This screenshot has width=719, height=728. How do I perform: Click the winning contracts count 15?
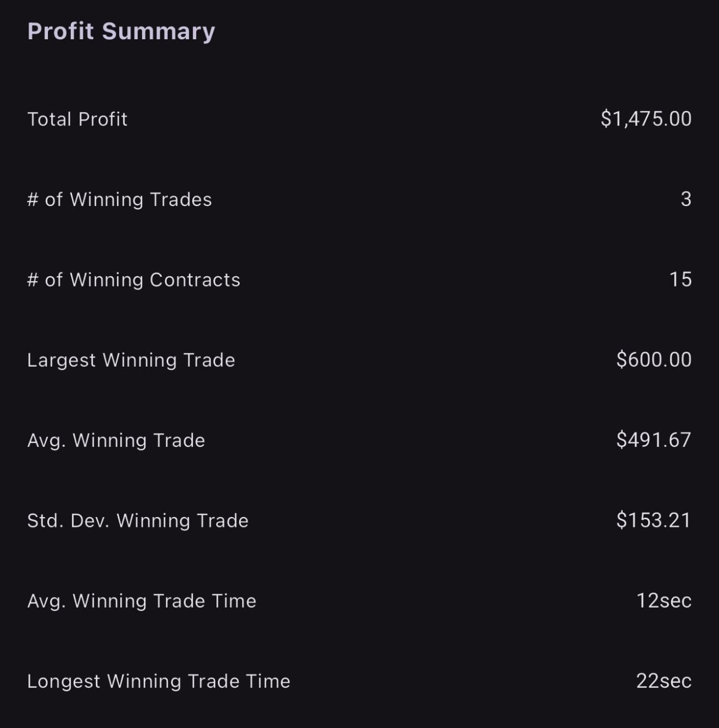click(x=680, y=280)
